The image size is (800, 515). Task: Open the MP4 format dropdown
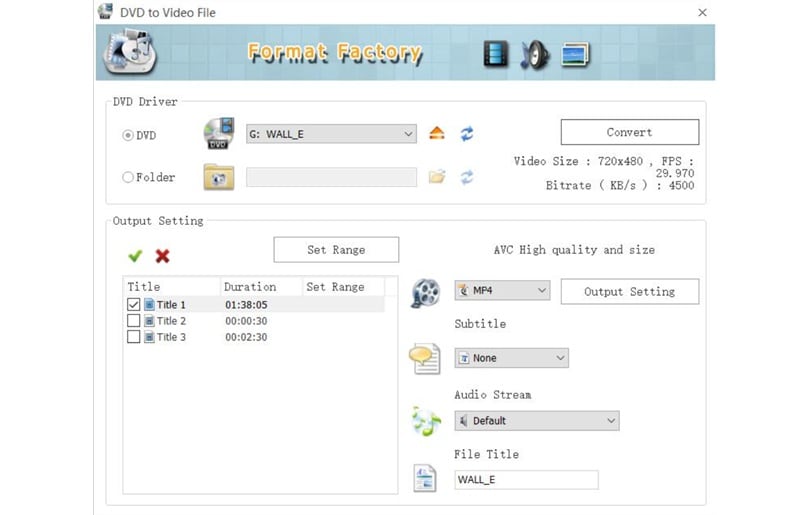[502, 290]
